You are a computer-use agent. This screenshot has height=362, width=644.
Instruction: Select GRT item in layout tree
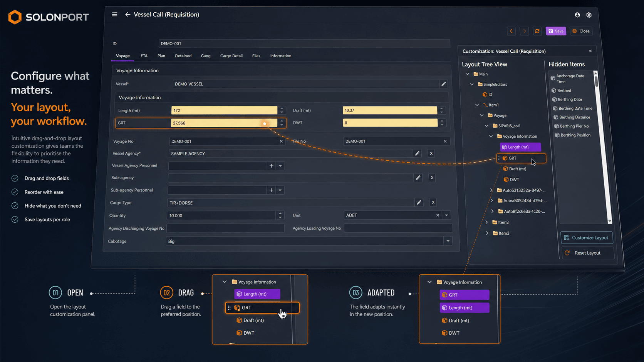[521, 158]
